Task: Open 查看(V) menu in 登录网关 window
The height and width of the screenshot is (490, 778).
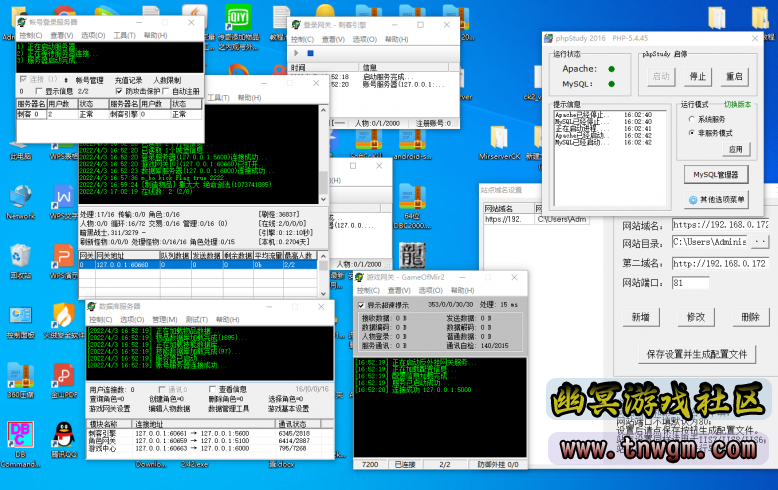Action: [x=333, y=39]
